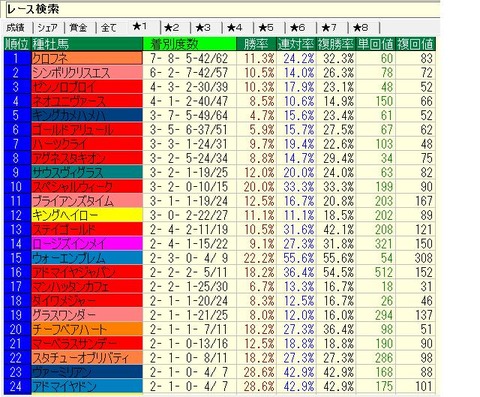
Task: Select the スタチューオブリバティ row
Action: pos(87,358)
